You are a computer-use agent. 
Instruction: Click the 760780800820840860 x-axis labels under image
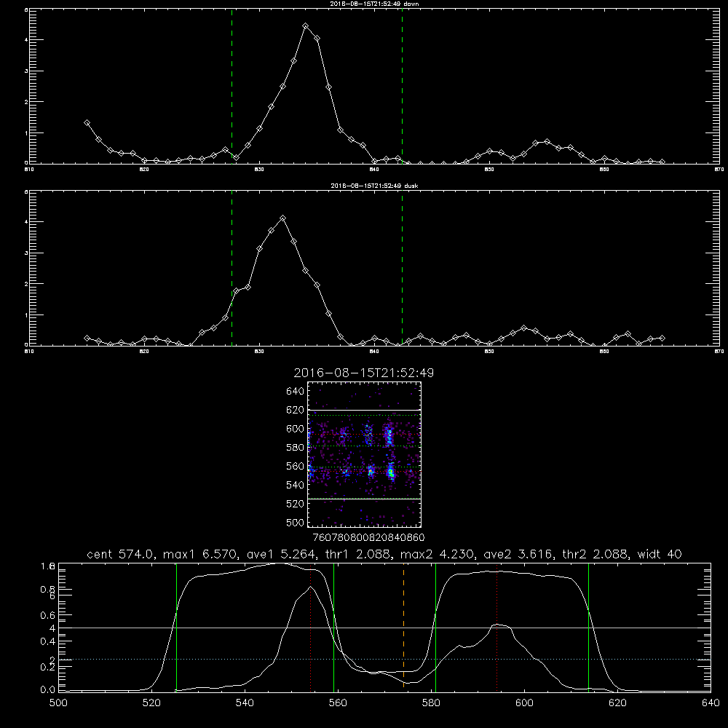click(368, 538)
